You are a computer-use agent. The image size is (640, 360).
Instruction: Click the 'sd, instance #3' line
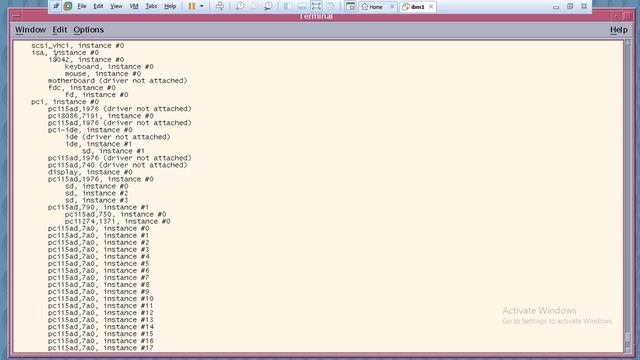click(x=96, y=200)
